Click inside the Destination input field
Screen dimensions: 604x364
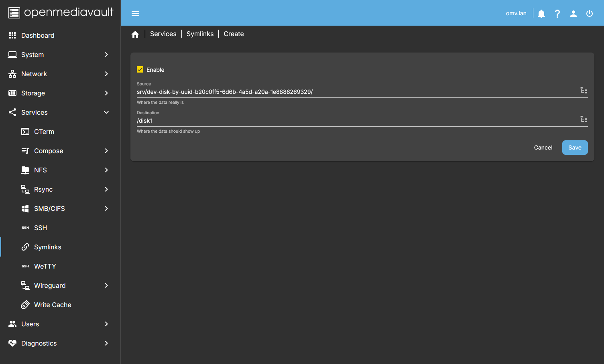coord(281,120)
